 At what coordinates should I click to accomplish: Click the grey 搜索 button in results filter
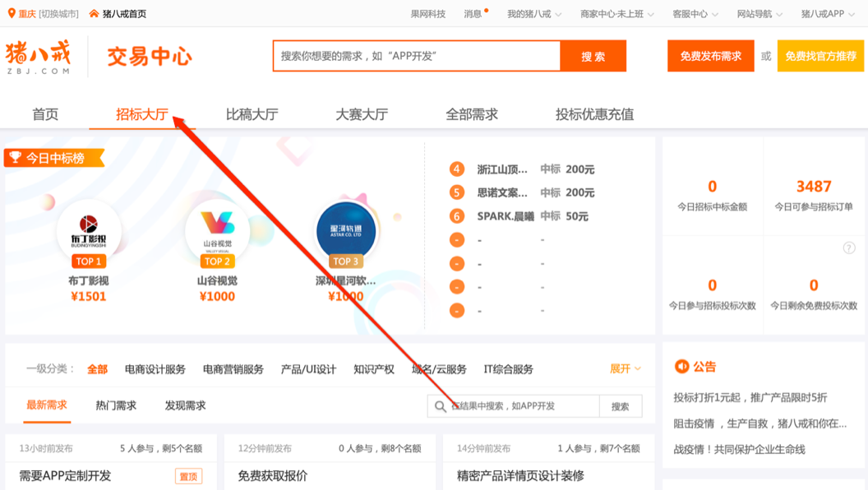point(621,406)
